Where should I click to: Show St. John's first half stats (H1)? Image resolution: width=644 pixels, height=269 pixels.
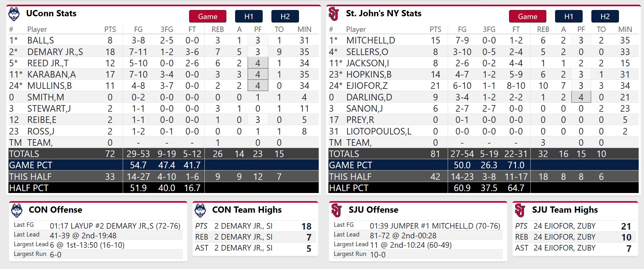569,17
